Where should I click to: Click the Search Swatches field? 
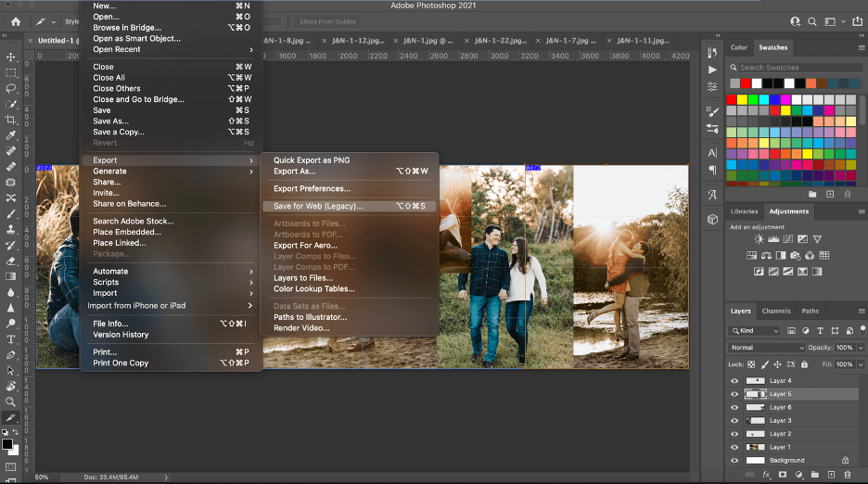click(800, 68)
